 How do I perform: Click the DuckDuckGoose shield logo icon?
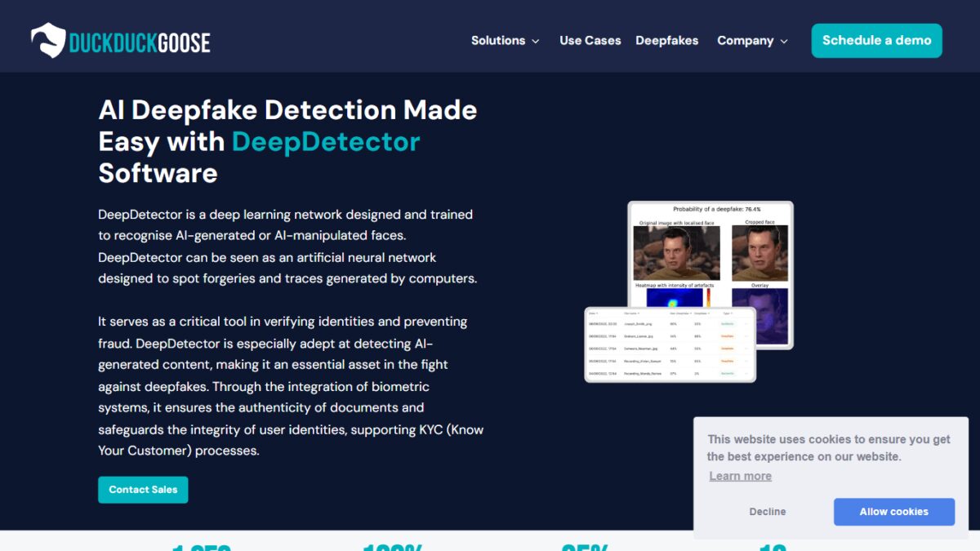tap(48, 40)
